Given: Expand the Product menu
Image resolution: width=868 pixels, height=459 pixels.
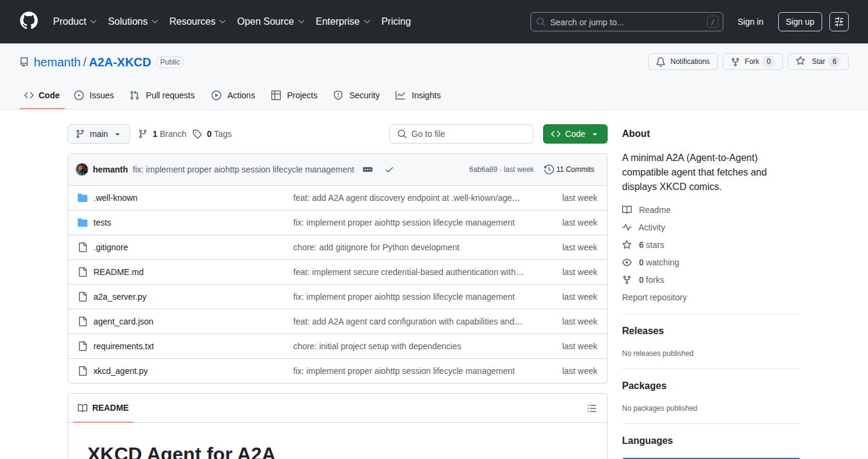Looking at the screenshot, I should coord(75,21).
